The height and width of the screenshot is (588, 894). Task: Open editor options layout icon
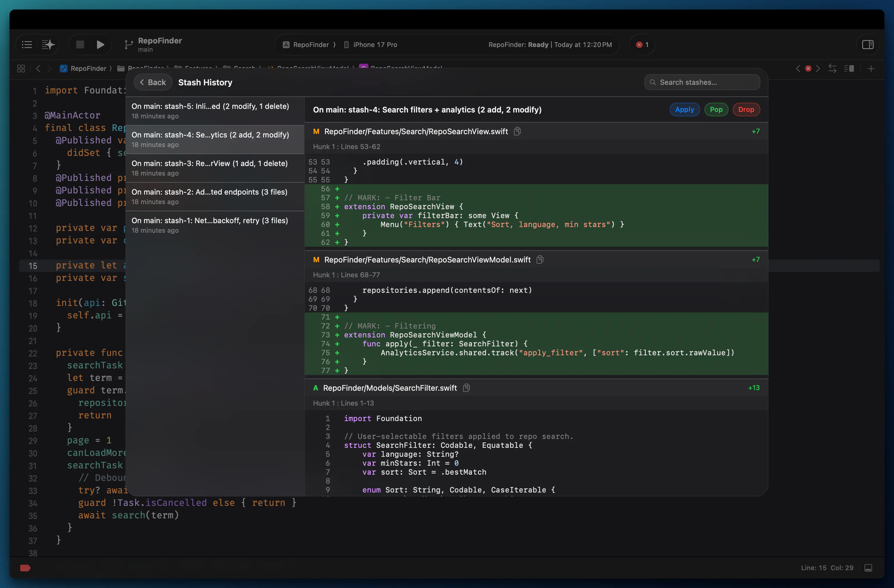click(x=849, y=68)
